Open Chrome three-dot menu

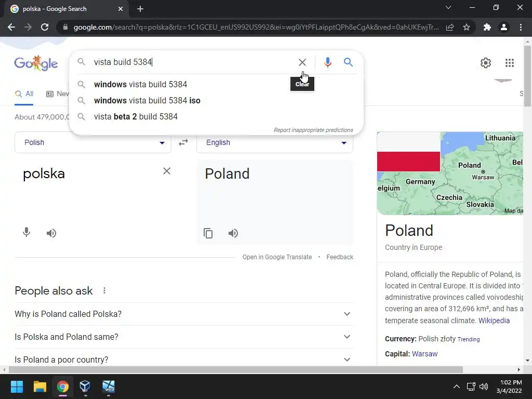pyautogui.click(x=521, y=27)
